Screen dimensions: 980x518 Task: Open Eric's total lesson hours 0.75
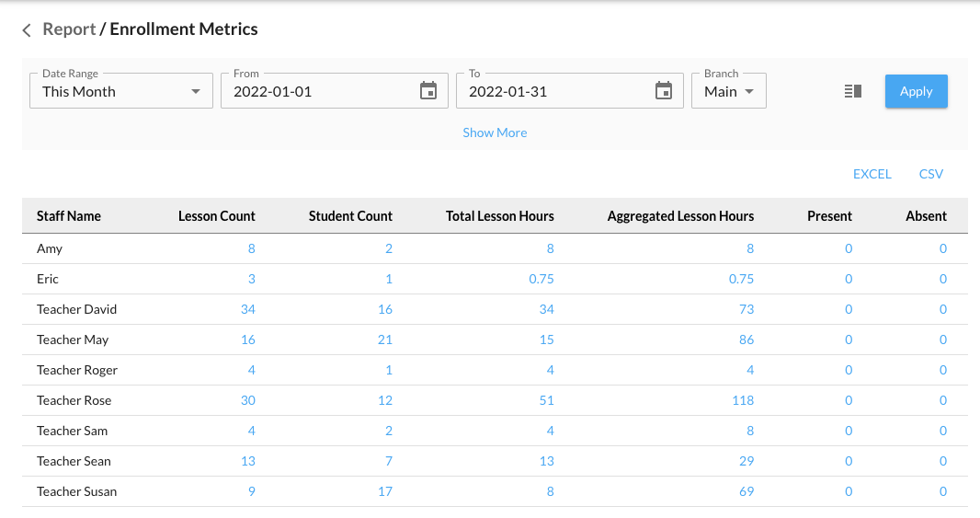[541, 279]
